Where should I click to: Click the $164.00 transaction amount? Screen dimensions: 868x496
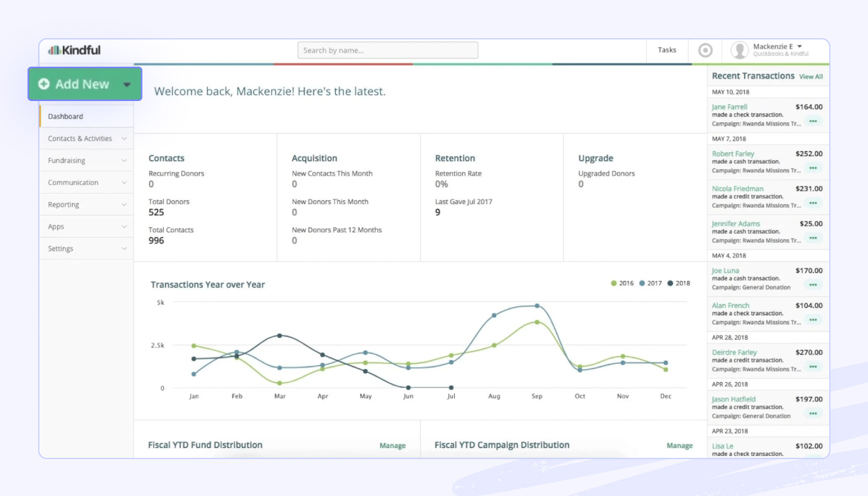(809, 107)
